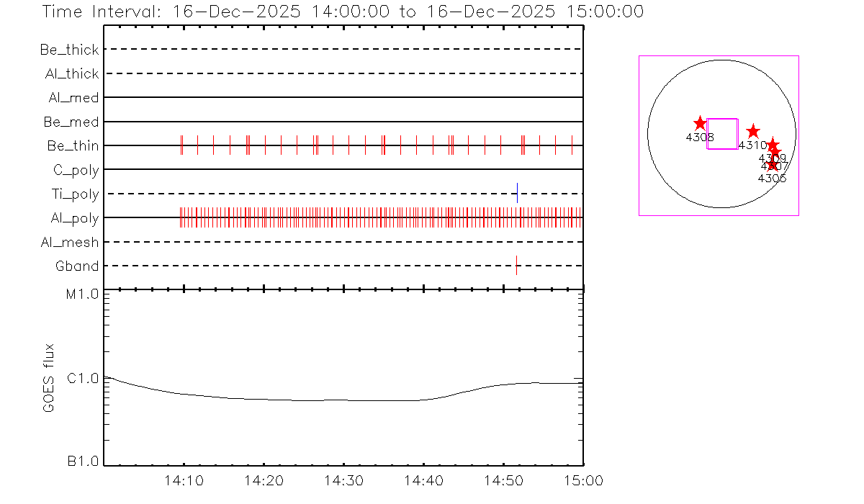This screenshot has width=864, height=504.
Task: Click the 14:30 time axis label
Action: (343, 480)
